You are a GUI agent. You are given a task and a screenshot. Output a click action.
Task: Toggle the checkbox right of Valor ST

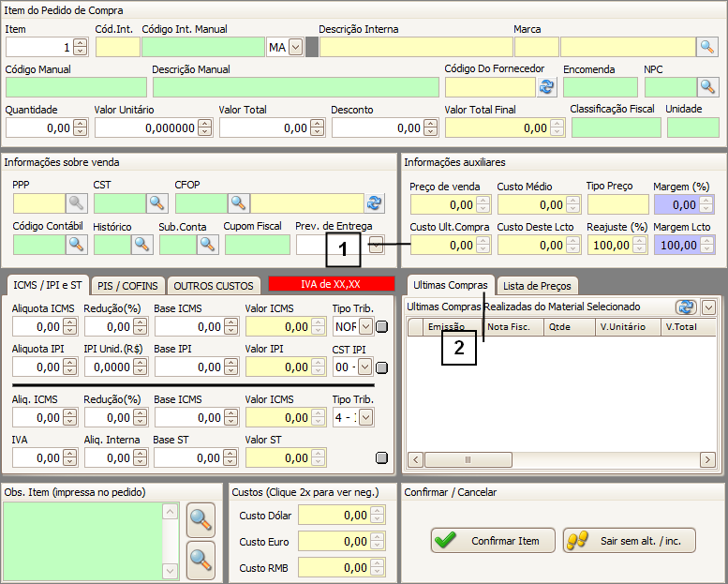381,458
